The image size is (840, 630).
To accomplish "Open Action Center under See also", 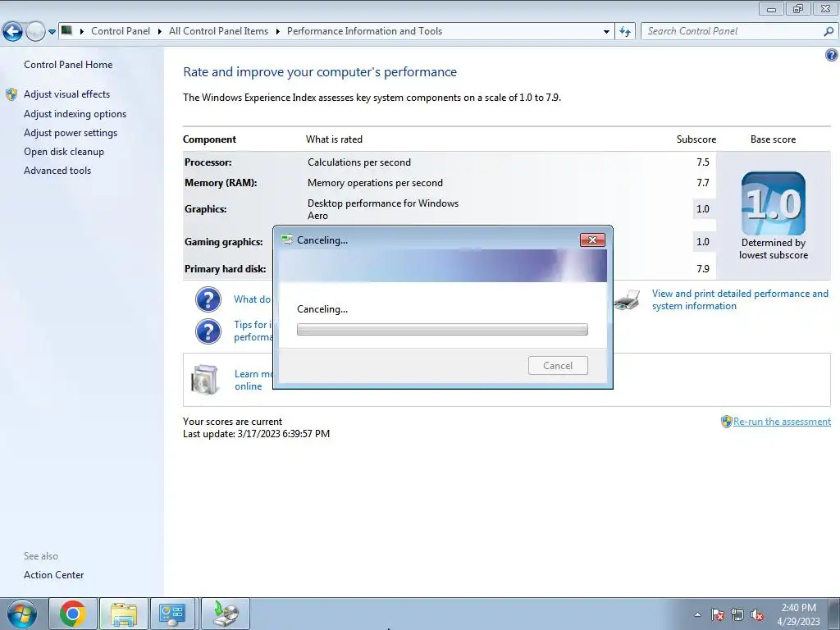I will pos(53,575).
